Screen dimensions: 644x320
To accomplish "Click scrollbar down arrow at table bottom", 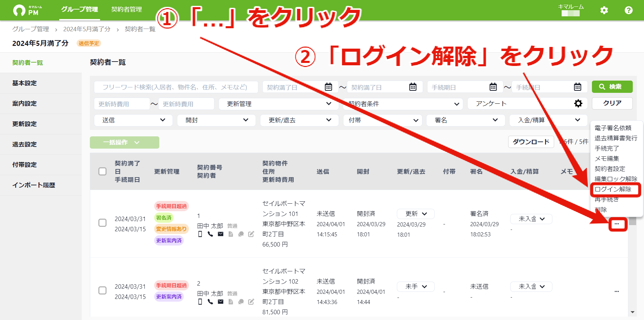I will point(632,312).
